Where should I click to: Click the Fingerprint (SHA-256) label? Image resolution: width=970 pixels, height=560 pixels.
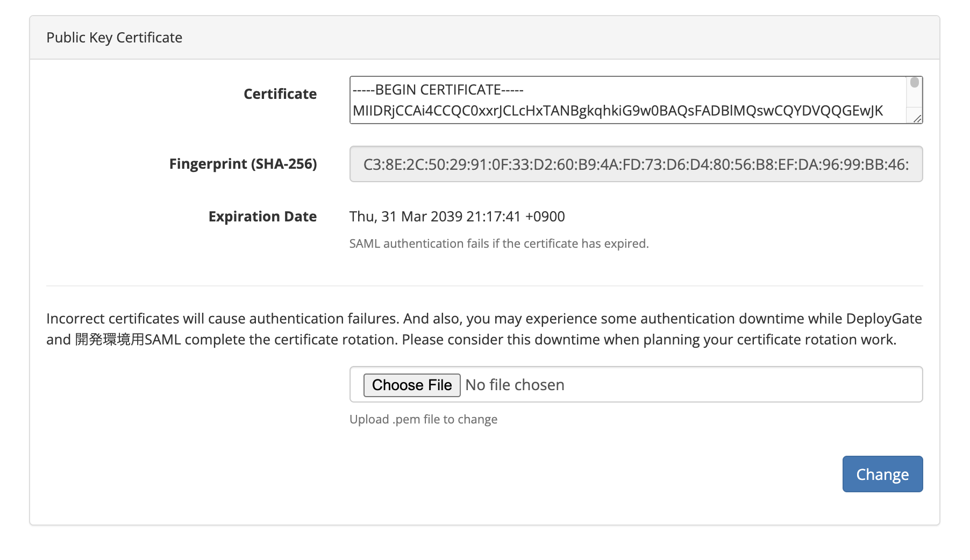[x=243, y=163]
